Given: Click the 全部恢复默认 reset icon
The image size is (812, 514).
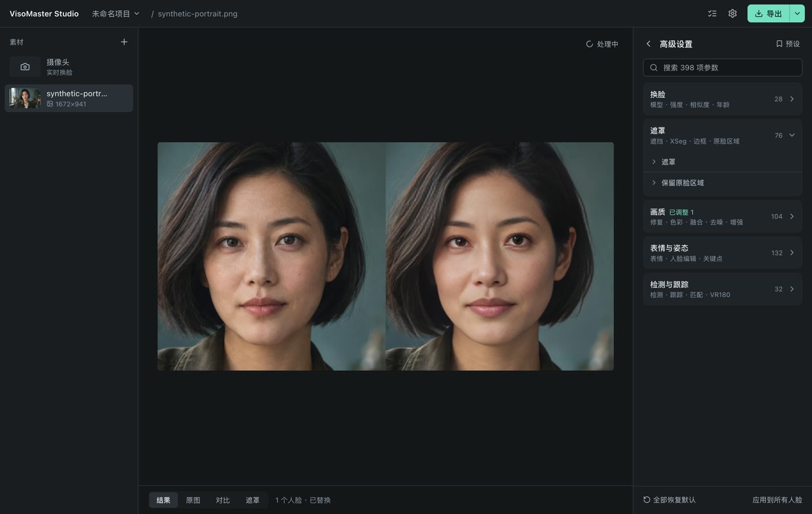Looking at the screenshot, I should pyautogui.click(x=647, y=500).
